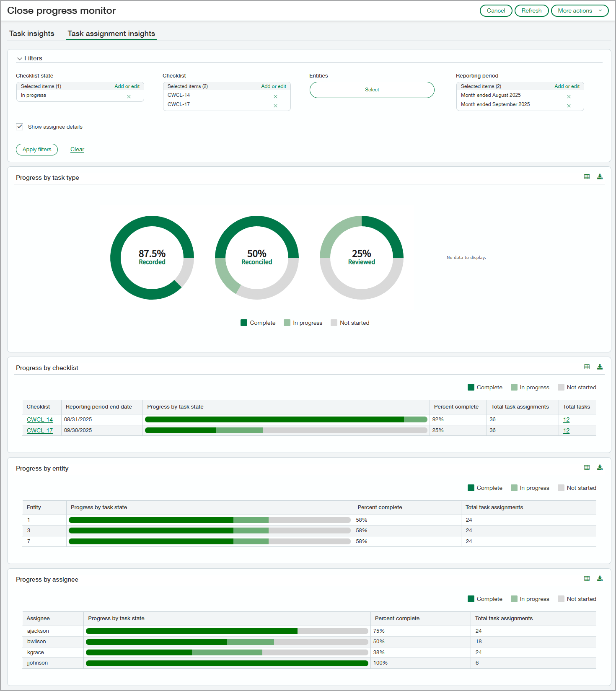Show table view for Progress by task type
The image size is (616, 691).
(587, 177)
